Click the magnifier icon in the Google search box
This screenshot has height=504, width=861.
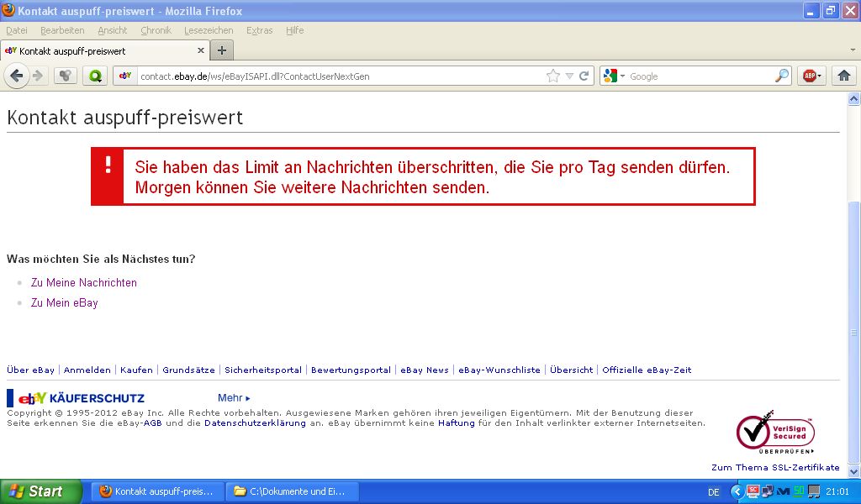781,76
